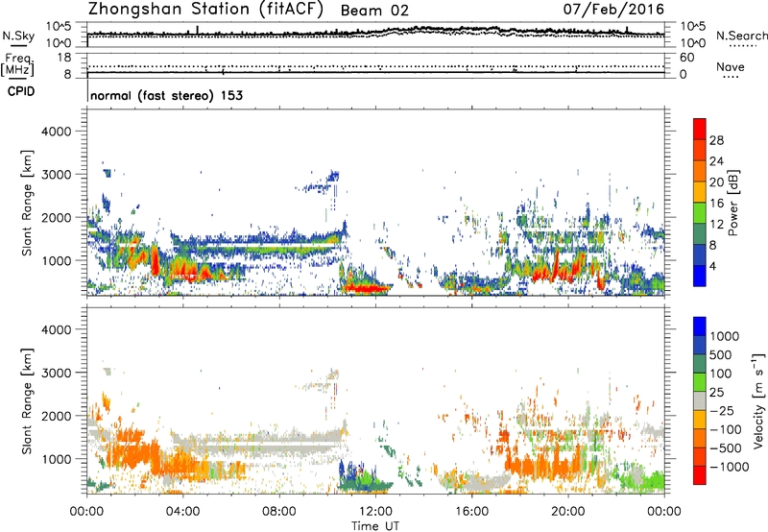The width and height of the screenshot is (768, 532).
Task: Click the date "07/Feb/2016"
Action: pyautogui.click(x=613, y=9)
